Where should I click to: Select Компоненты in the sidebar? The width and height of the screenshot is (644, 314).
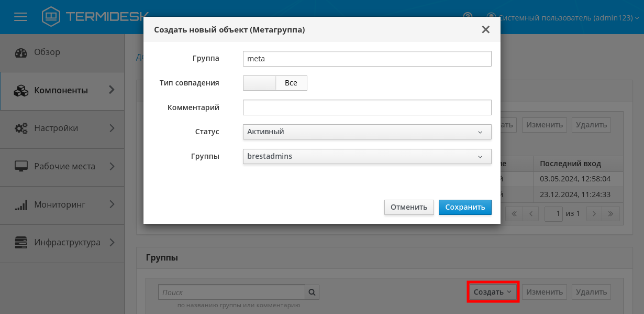[x=62, y=91]
